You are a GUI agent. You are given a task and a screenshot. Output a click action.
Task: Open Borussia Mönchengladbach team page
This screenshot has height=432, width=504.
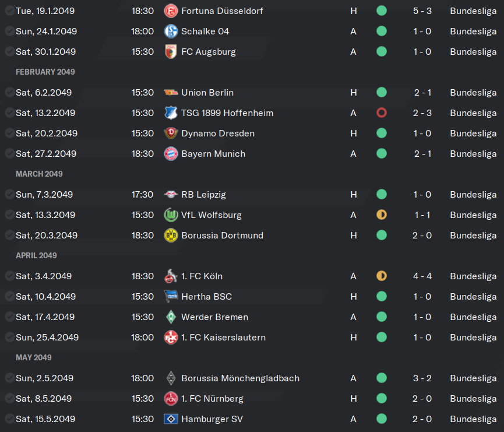click(x=241, y=378)
